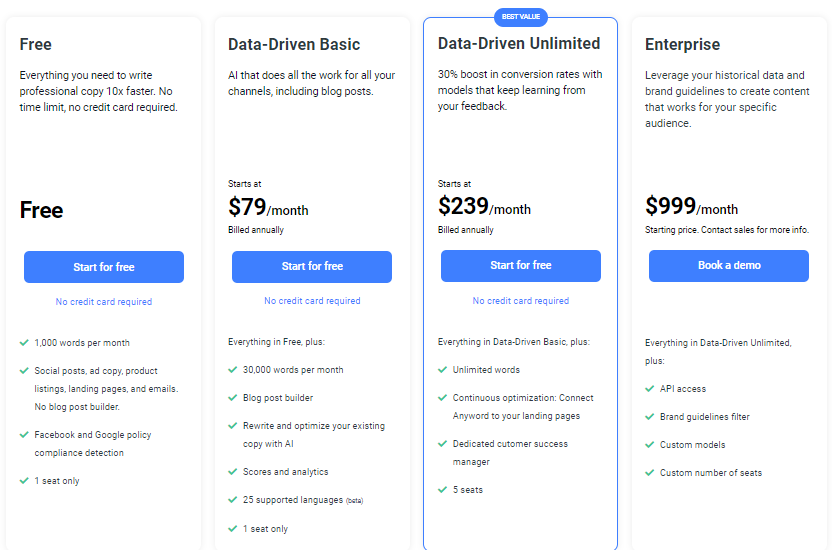Click checkmark icon beside Custom models
Image resolution: width=832 pixels, height=550 pixels.
coord(650,445)
